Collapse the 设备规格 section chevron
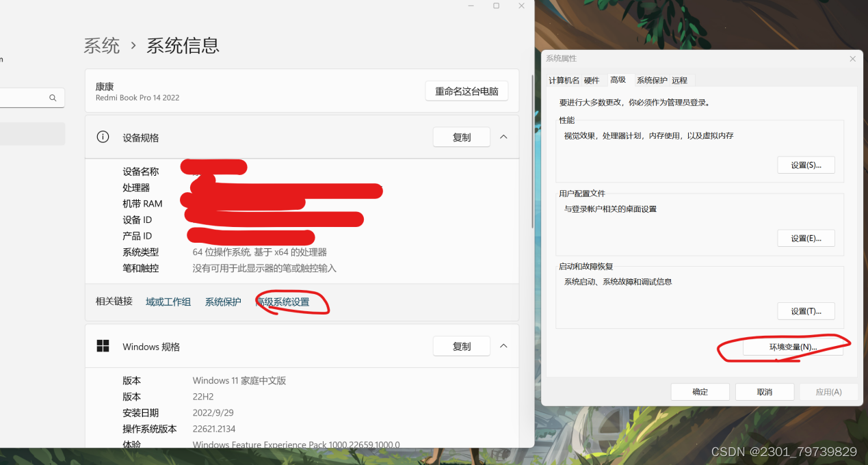This screenshot has width=868, height=465. (x=503, y=137)
